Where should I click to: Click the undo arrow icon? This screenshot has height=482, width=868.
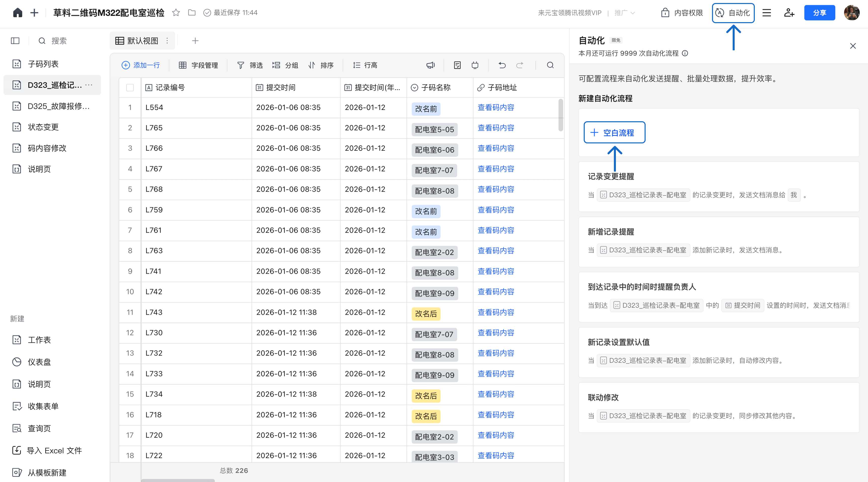(502, 65)
